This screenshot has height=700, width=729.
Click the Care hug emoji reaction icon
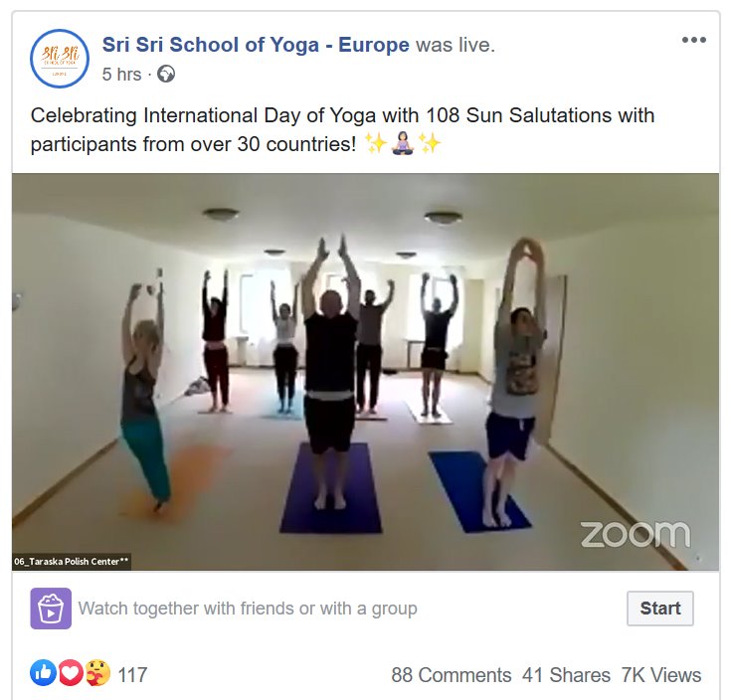pos(97,673)
